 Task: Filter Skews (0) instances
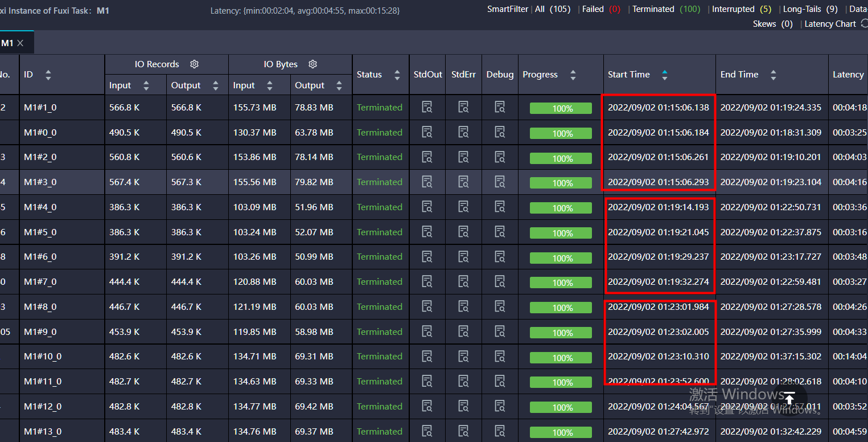click(773, 24)
